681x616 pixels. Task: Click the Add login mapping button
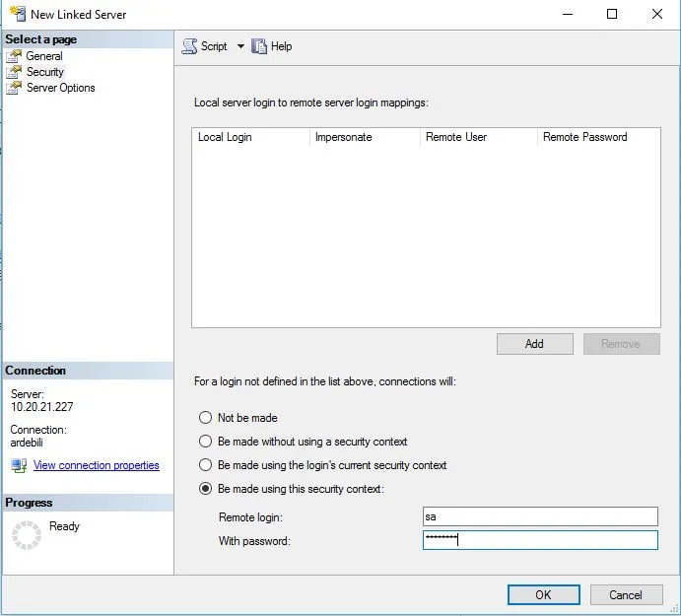pos(534,344)
